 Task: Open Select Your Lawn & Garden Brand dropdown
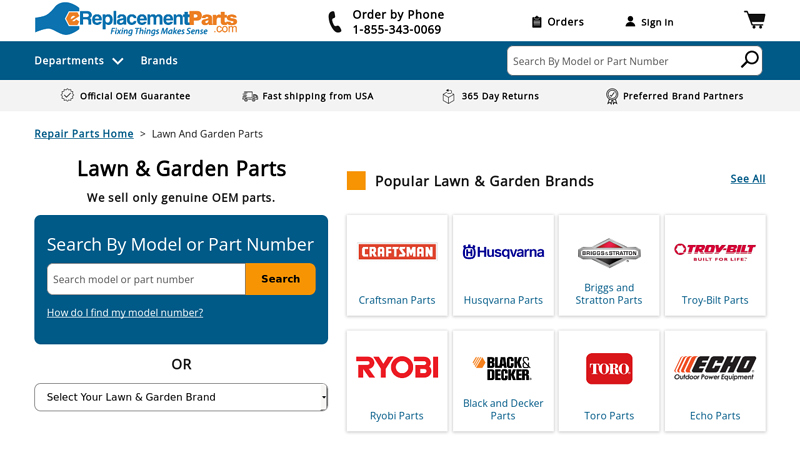pyautogui.click(x=181, y=397)
